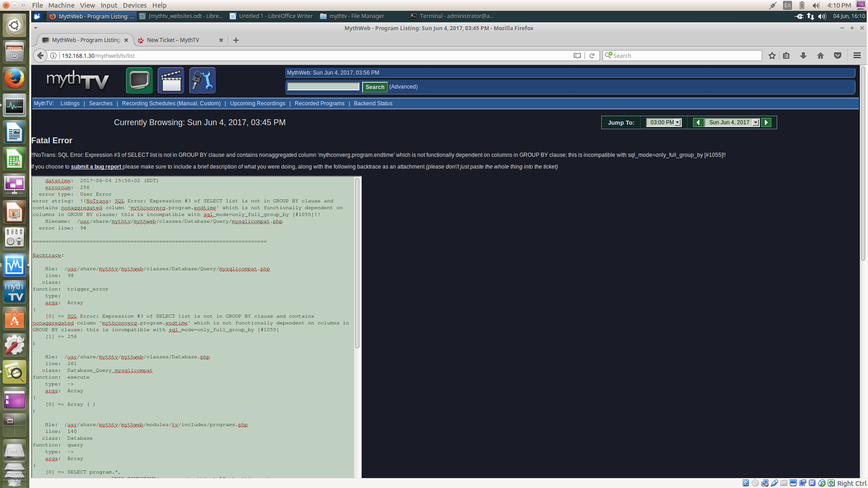The height and width of the screenshot is (488, 868).
Task: Switch to New Ticket – MythTV tab
Action: tap(173, 40)
